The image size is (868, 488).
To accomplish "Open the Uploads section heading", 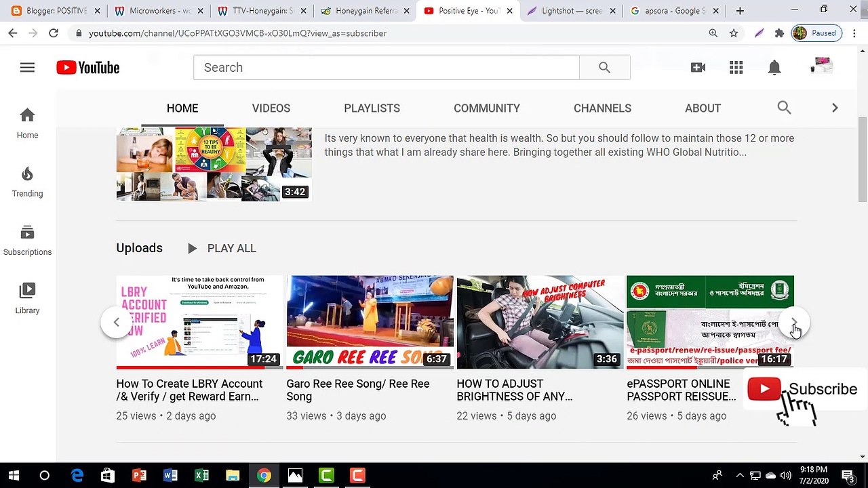I will click(139, 248).
